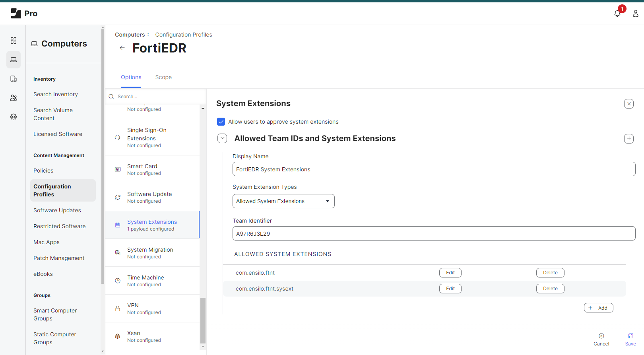
Task: Open Search Inventory
Action: click(56, 94)
